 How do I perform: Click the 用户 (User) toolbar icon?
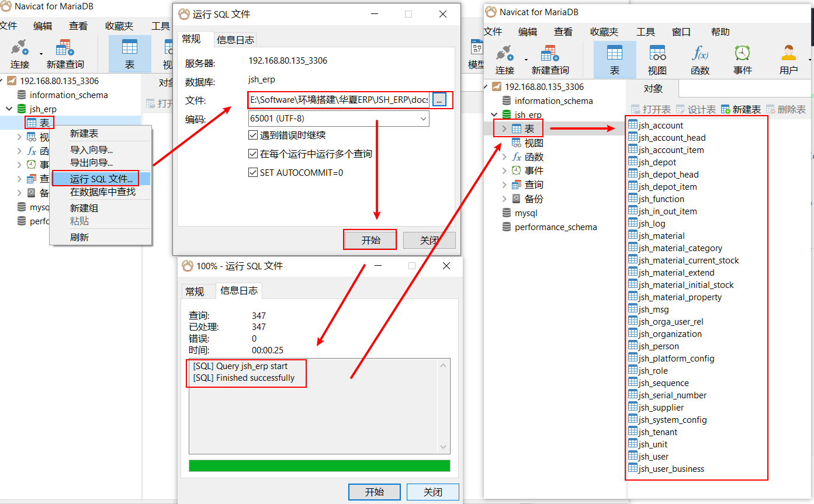(788, 54)
